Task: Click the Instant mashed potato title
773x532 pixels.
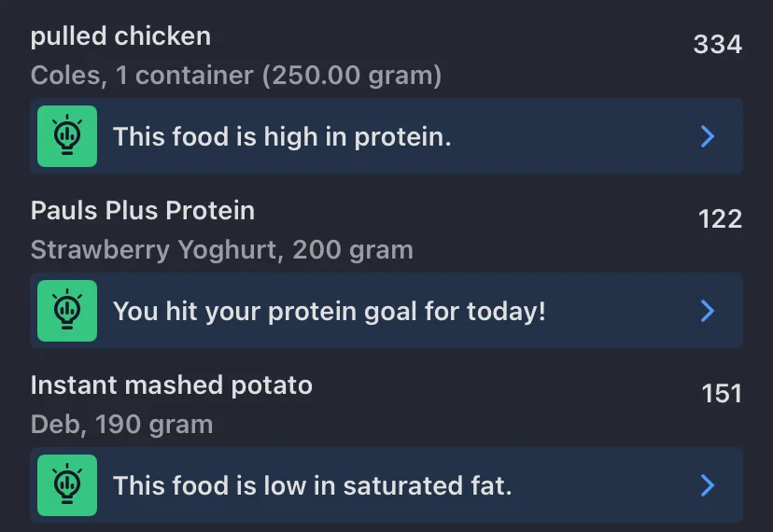Action: tap(172, 385)
